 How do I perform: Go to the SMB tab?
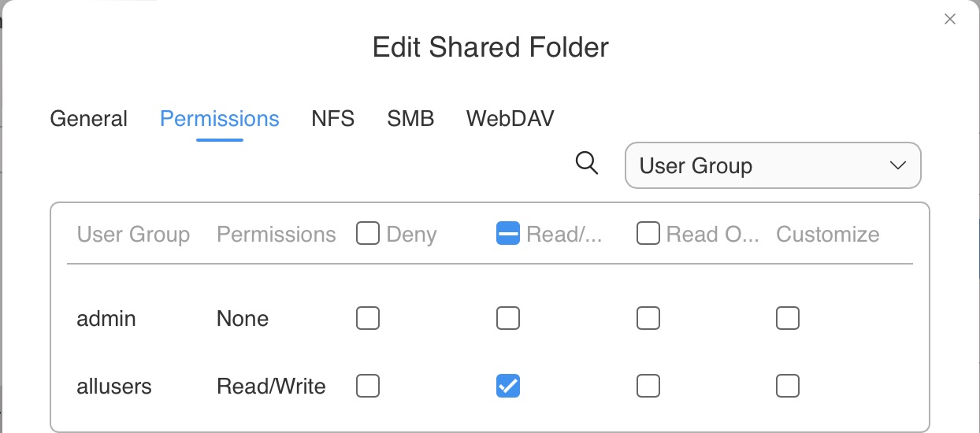coord(410,119)
